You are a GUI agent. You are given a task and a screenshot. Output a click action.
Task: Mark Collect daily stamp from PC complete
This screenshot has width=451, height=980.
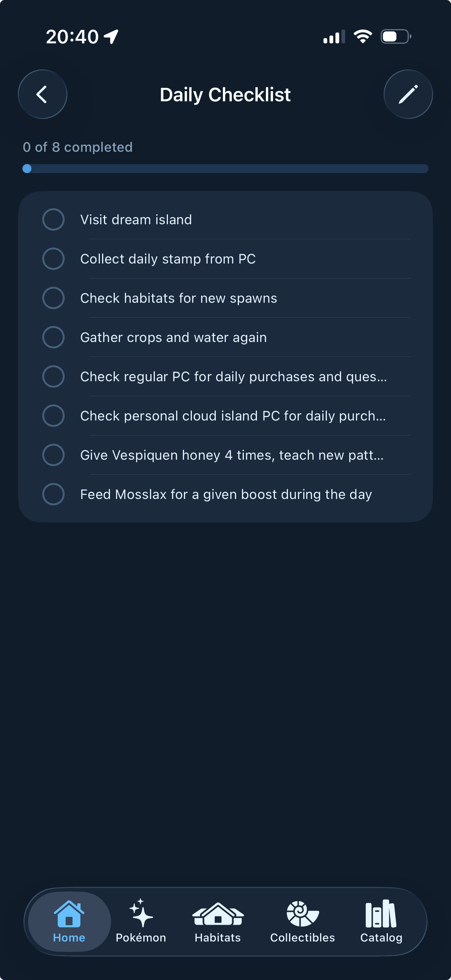(53, 258)
